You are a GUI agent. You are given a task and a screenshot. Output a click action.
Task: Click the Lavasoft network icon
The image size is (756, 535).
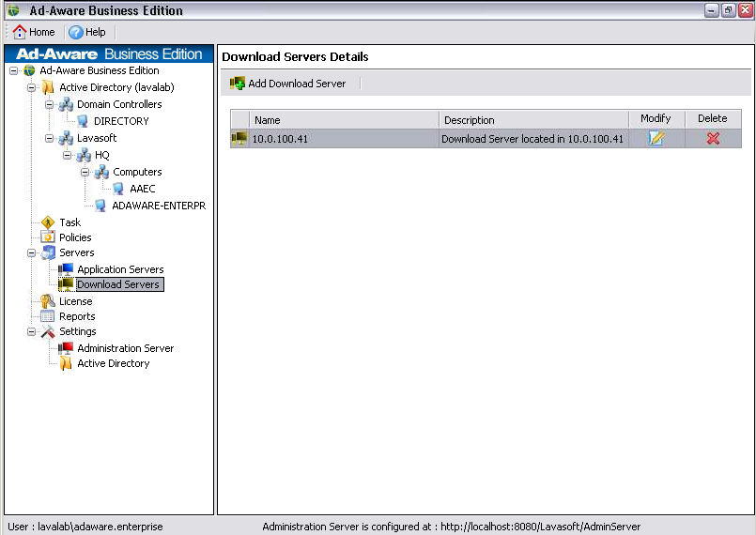click(66, 138)
